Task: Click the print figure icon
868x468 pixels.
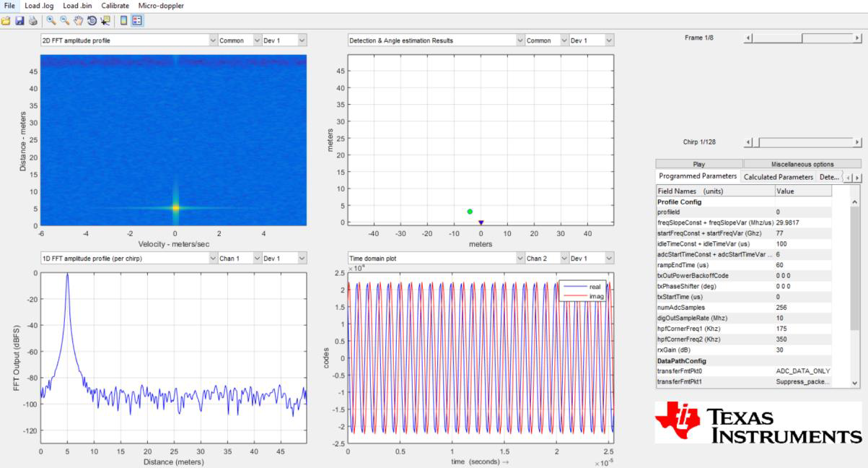Action: 32,21
